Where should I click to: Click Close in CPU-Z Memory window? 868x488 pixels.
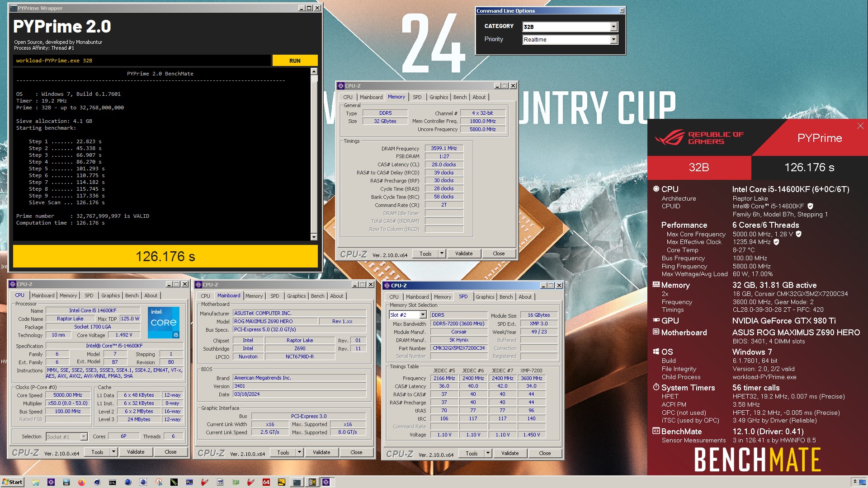pyautogui.click(x=499, y=253)
